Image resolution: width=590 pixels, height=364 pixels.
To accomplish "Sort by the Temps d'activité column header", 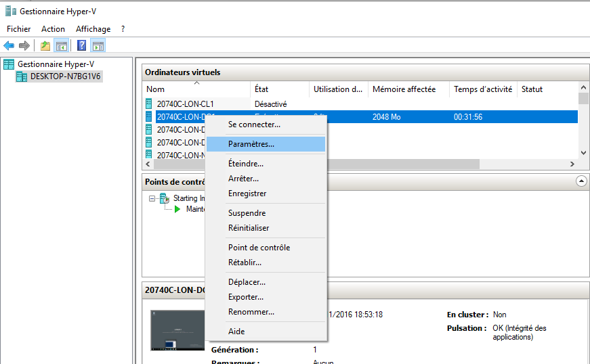I will click(483, 89).
